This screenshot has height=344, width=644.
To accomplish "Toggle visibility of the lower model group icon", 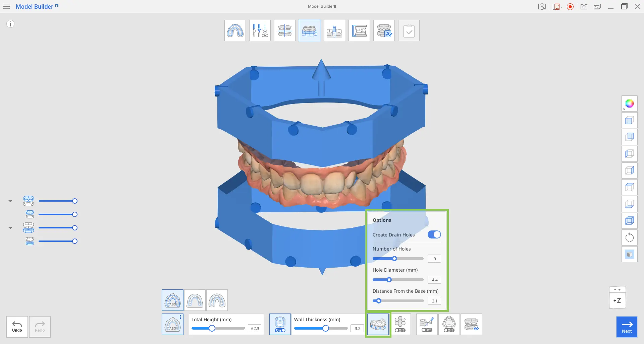I will pos(29,228).
